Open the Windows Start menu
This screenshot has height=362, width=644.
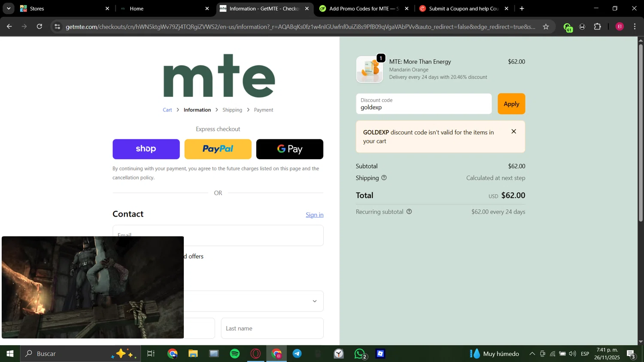[x=10, y=353]
